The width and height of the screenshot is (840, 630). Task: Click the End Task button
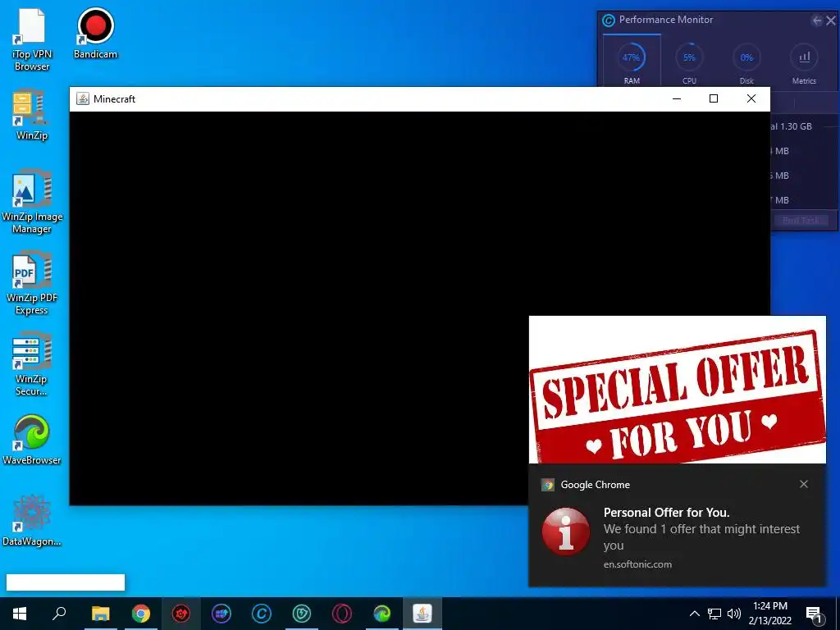coord(801,221)
